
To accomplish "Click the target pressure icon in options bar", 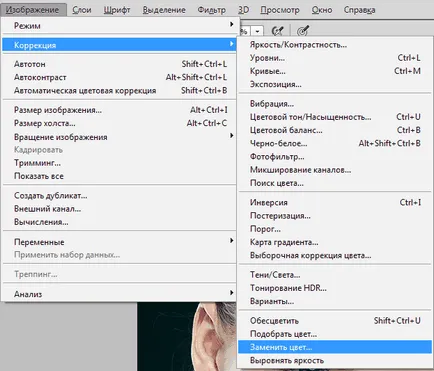I will pyautogui.click(x=303, y=31).
